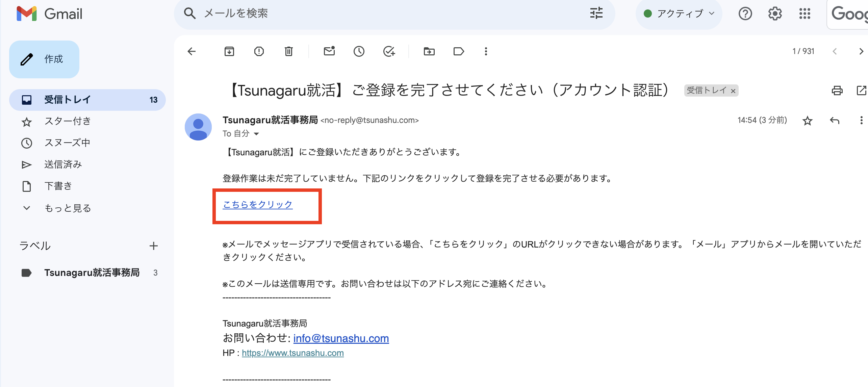Open message more options dots

click(862, 120)
